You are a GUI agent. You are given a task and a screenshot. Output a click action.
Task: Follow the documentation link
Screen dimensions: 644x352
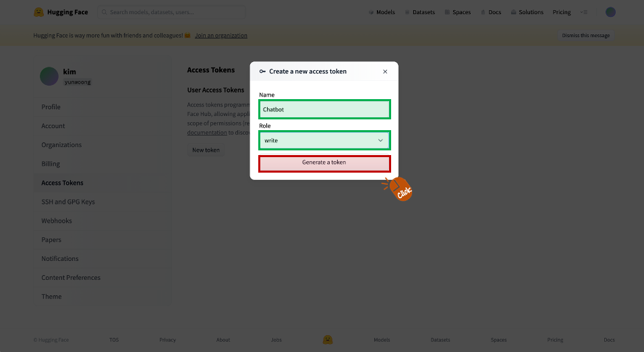pyautogui.click(x=207, y=132)
